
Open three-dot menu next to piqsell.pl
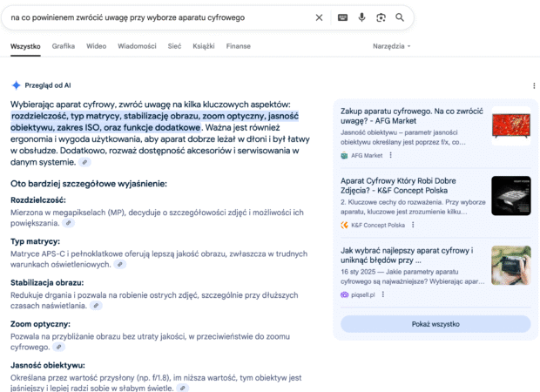click(383, 294)
